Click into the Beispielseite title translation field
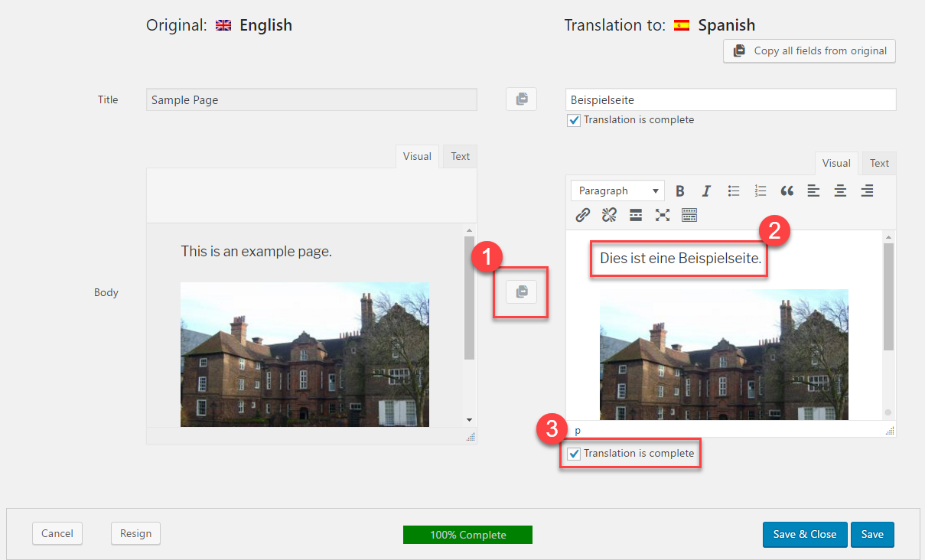 (x=731, y=100)
